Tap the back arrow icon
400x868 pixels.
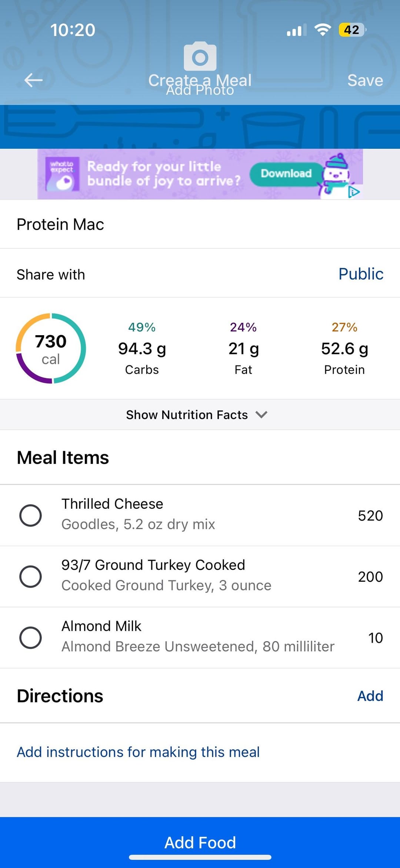33,80
